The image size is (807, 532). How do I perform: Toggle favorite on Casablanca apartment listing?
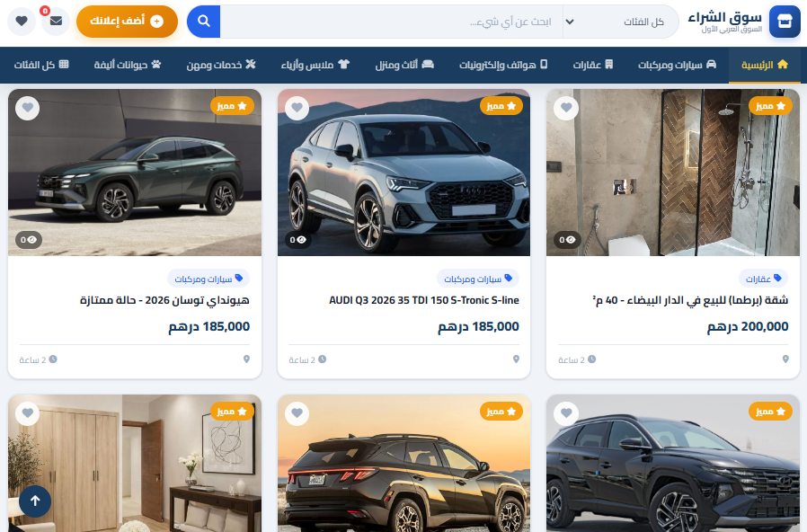click(566, 109)
